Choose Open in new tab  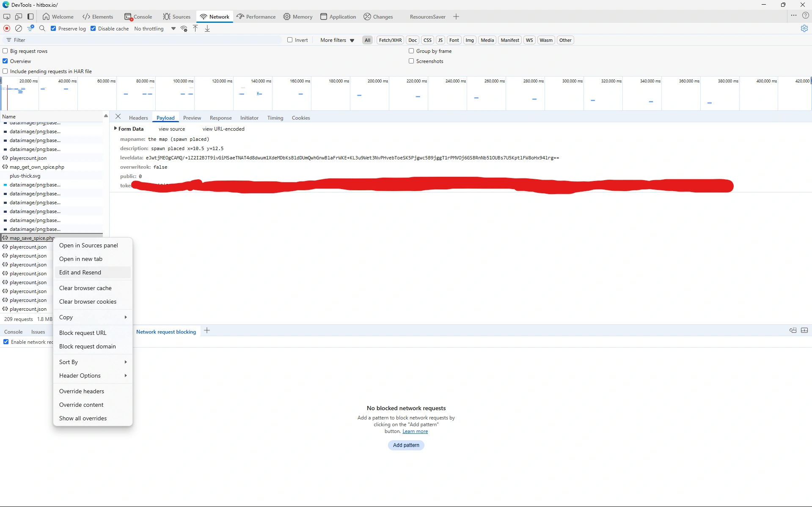93,259
